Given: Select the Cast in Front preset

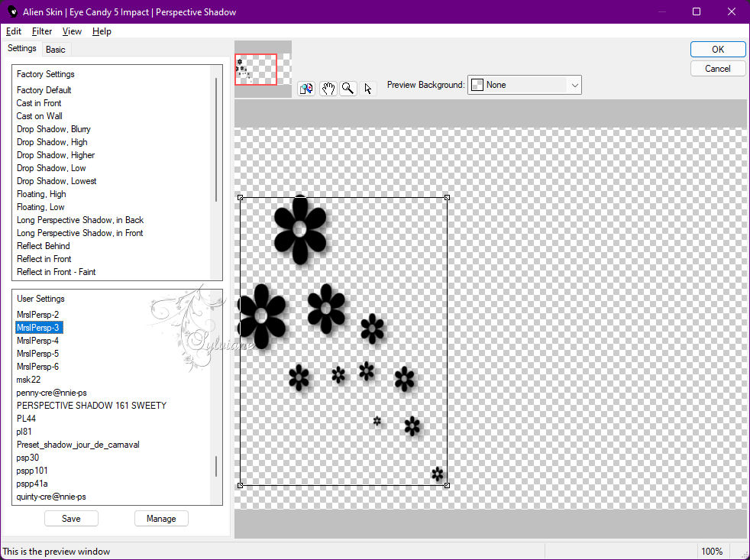Looking at the screenshot, I should coord(39,103).
